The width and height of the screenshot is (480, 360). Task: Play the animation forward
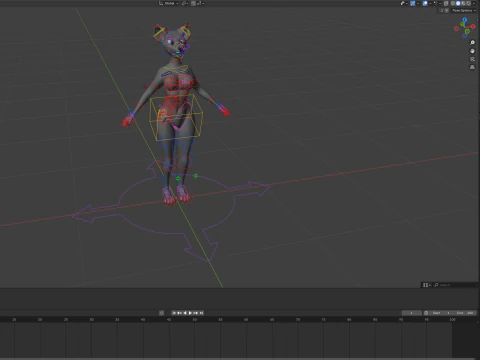coord(190,313)
